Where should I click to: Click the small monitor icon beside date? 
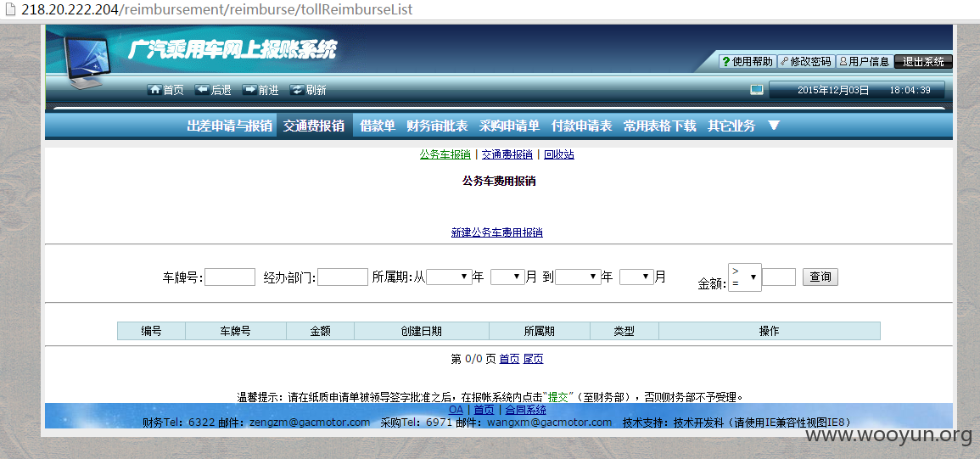tap(757, 90)
